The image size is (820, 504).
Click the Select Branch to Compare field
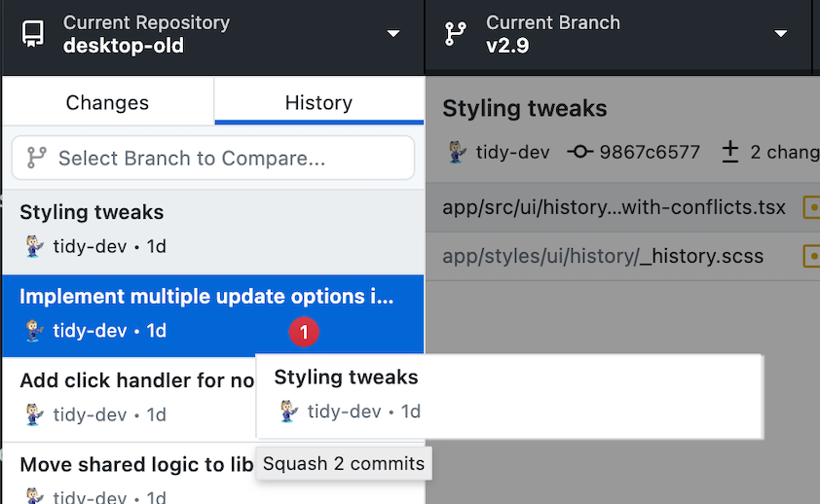click(x=213, y=158)
